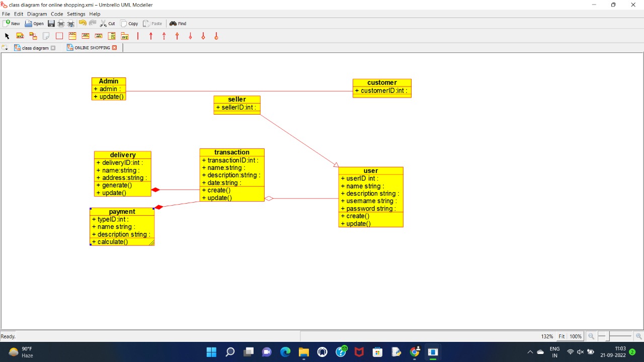This screenshot has height=362, width=644.
Task: Click the 100% zoom button
Action: pyautogui.click(x=576, y=336)
